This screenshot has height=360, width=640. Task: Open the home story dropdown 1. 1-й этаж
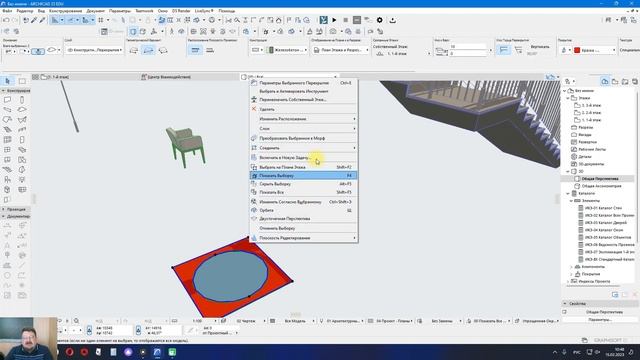(402, 53)
